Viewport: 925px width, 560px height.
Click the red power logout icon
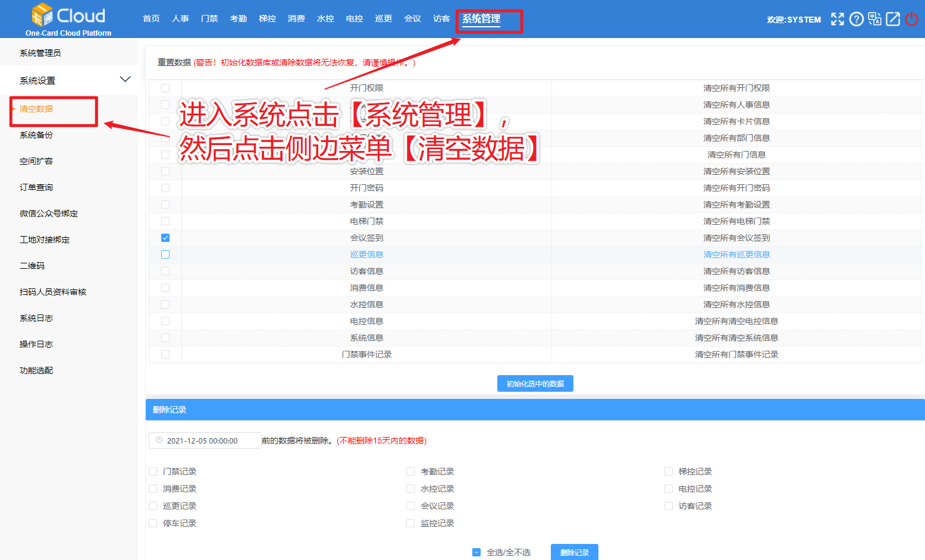point(911,19)
